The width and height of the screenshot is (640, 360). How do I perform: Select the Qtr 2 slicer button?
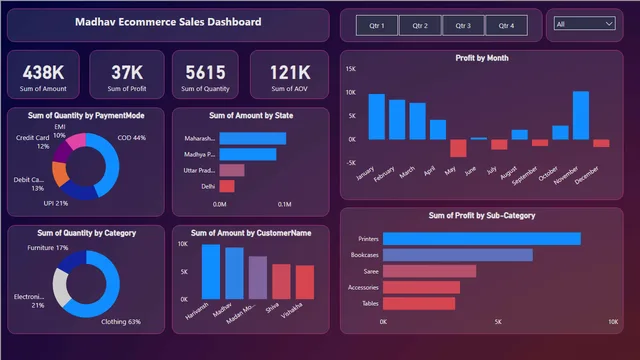pyautogui.click(x=420, y=25)
